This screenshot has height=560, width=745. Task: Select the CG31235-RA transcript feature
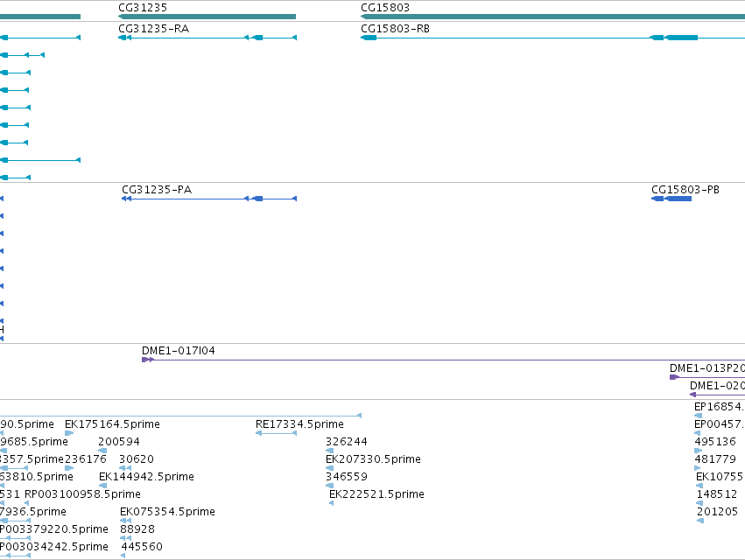pyautogui.click(x=207, y=38)
